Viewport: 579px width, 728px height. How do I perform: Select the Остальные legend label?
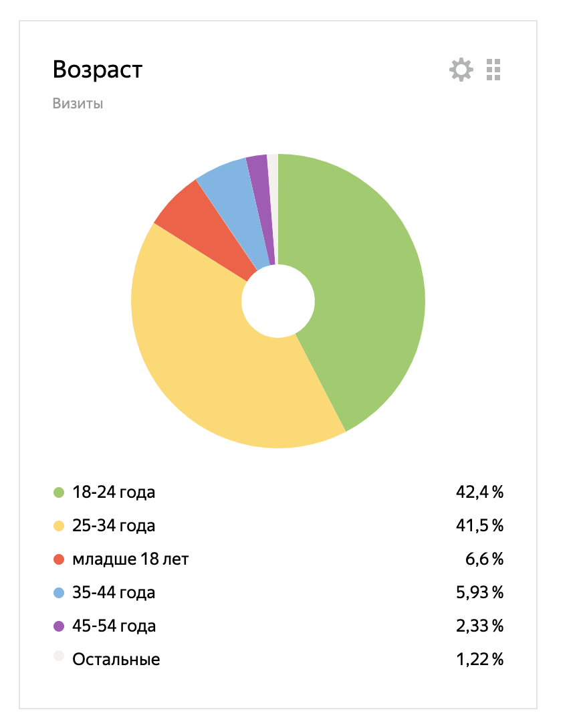click(116, 660)
